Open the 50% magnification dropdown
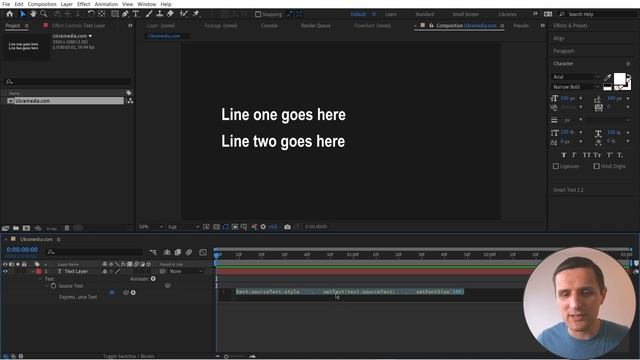The height and width of the screenshot is (360, 640). click(x=151, y=227)
